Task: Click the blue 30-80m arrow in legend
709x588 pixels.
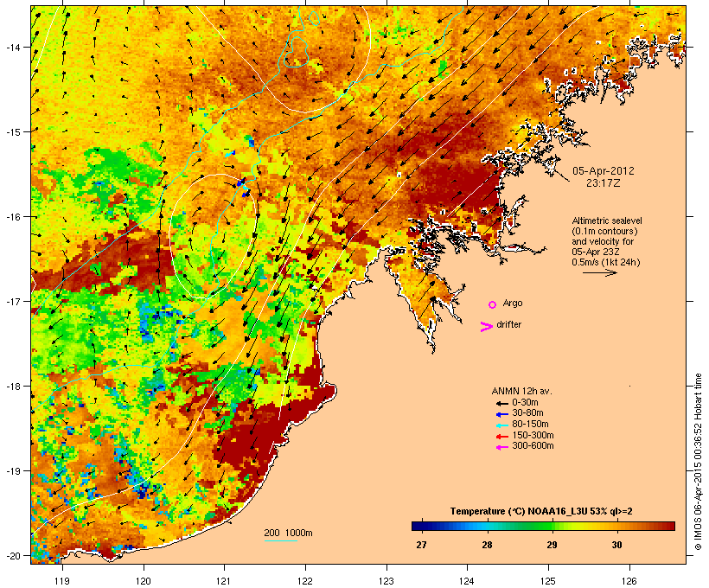Action: [502, 414]
